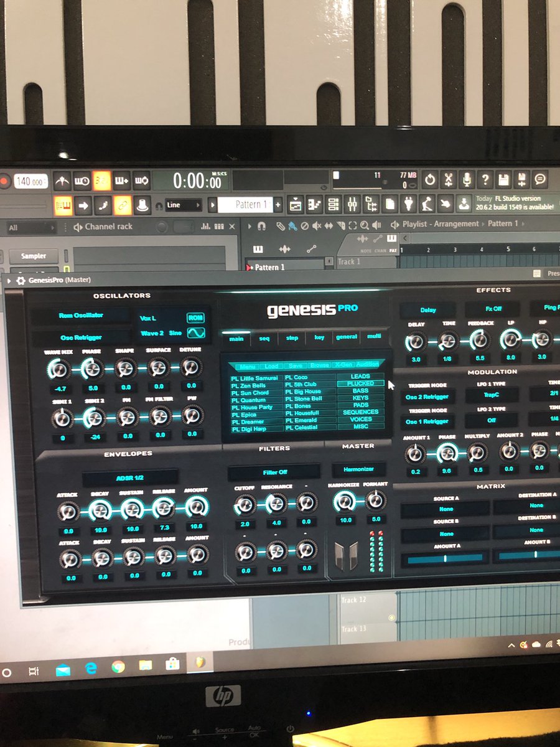Screen dimensions: 560x747
Task: Switch to the seq tab
Action: [x=264, y=338]
